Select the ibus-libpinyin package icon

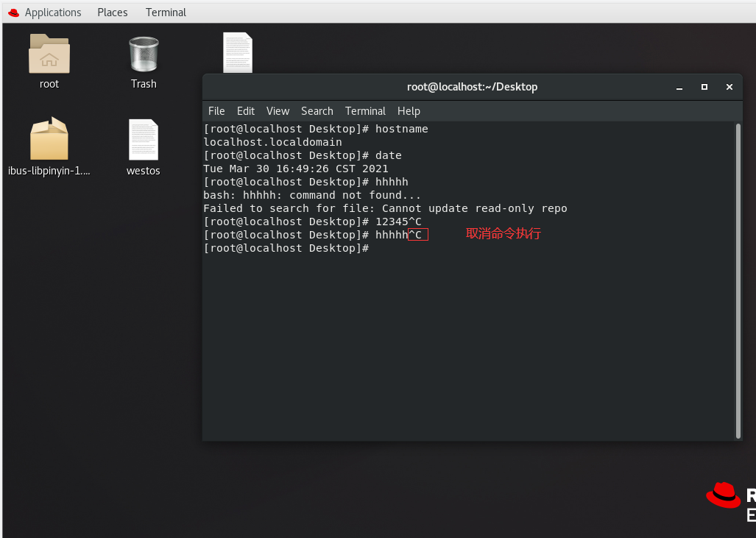click(x=49, y=138)
